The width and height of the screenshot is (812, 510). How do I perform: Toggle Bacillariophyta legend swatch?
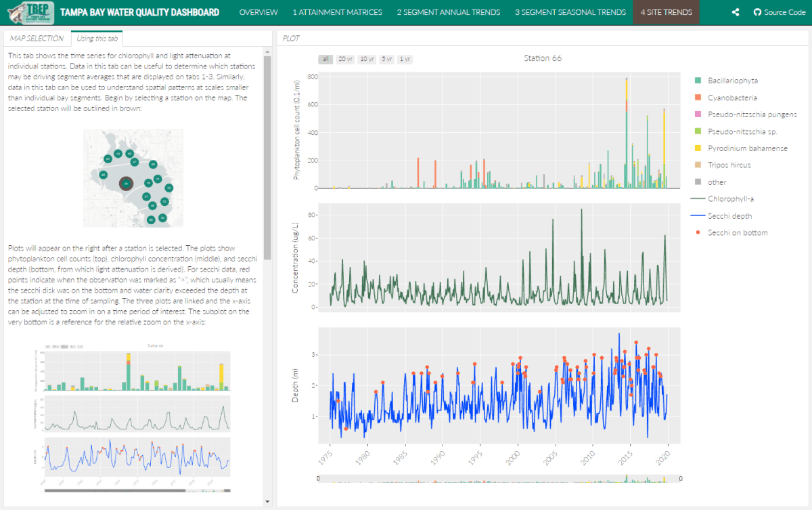coord(697,81)
